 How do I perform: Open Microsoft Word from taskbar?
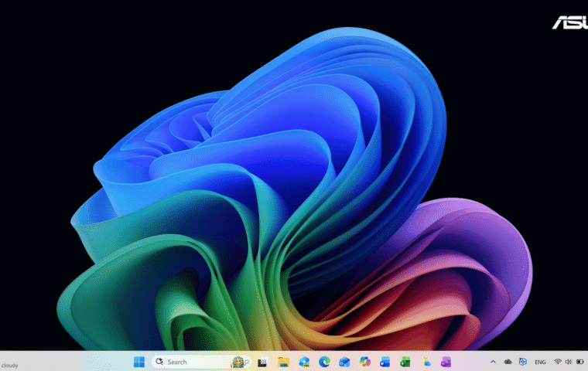tap(385, 362)
